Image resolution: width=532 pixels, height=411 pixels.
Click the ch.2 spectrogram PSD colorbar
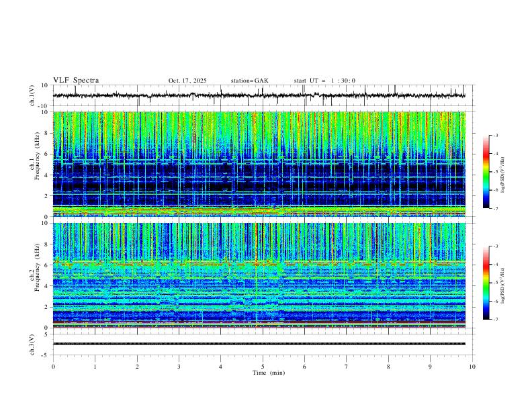click(x=486, y=283)
